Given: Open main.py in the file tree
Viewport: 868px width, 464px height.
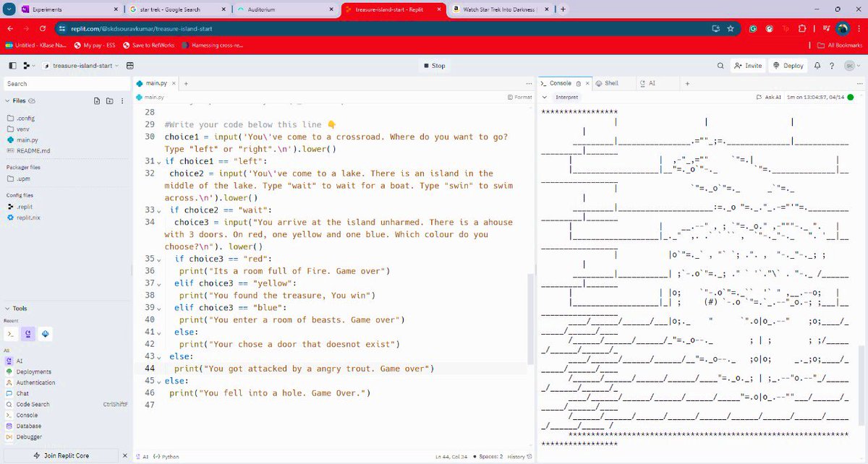Looking at the screenshot, I should (27, 139).
